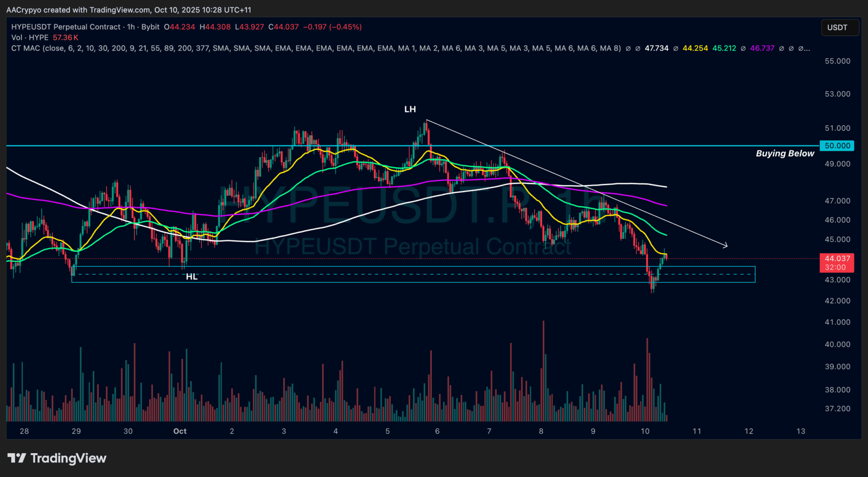Click the 55.000 price scale label

tap(837, 61)
